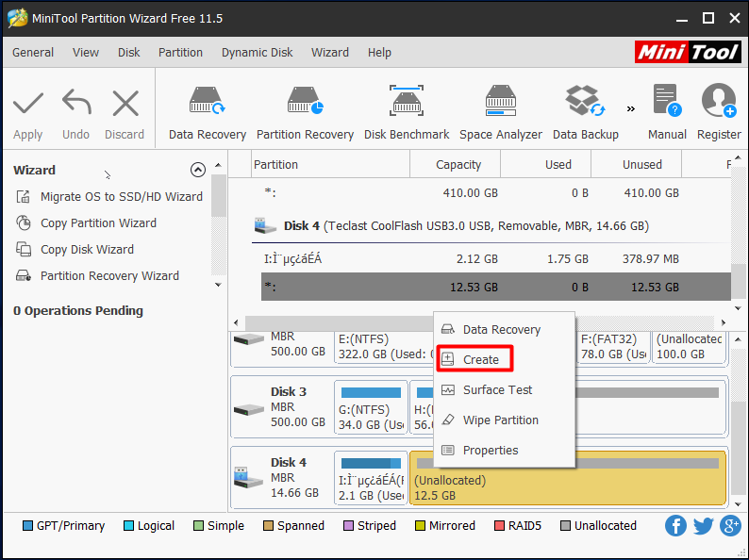Select the 100.0 GB Unallocated block
This screenshot has height=560, width=749.
pos(689,347)
